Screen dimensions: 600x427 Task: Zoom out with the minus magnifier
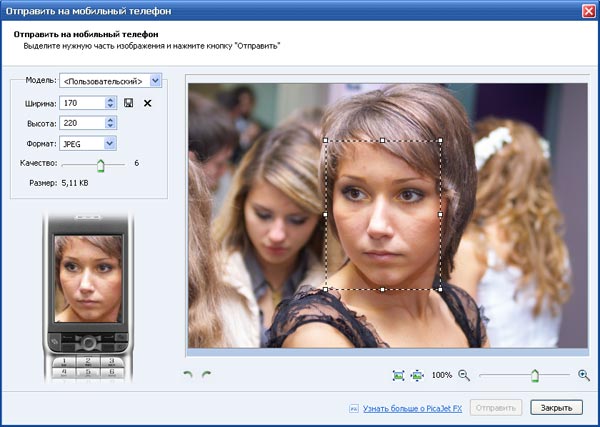pyautogui.click(x=463, y=375)
